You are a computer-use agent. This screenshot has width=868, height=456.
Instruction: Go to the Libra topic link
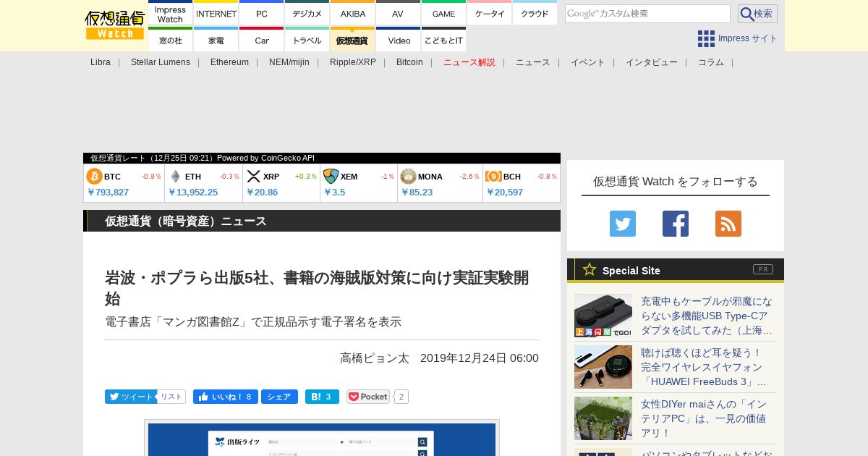101,62
